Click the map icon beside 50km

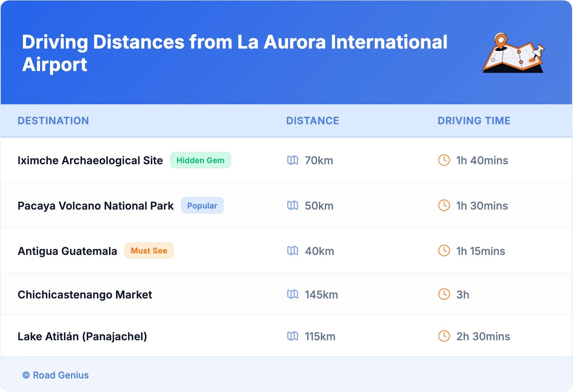click(293, 206)
